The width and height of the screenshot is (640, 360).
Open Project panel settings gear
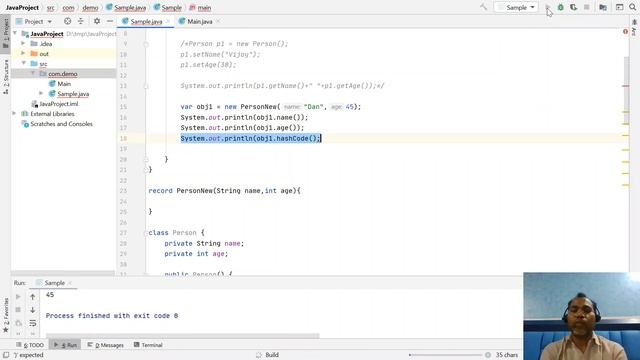click(x=97, y=21)
